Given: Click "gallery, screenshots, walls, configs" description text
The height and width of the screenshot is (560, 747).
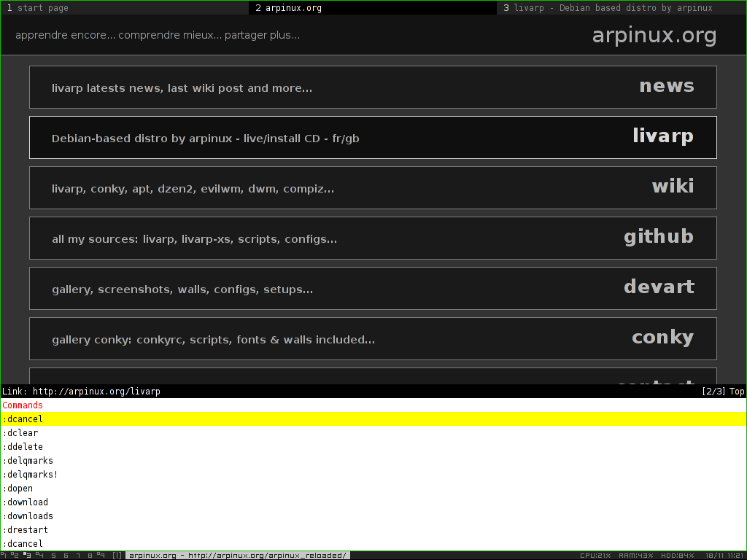Looking at the screenshot, I should [182, 289].
